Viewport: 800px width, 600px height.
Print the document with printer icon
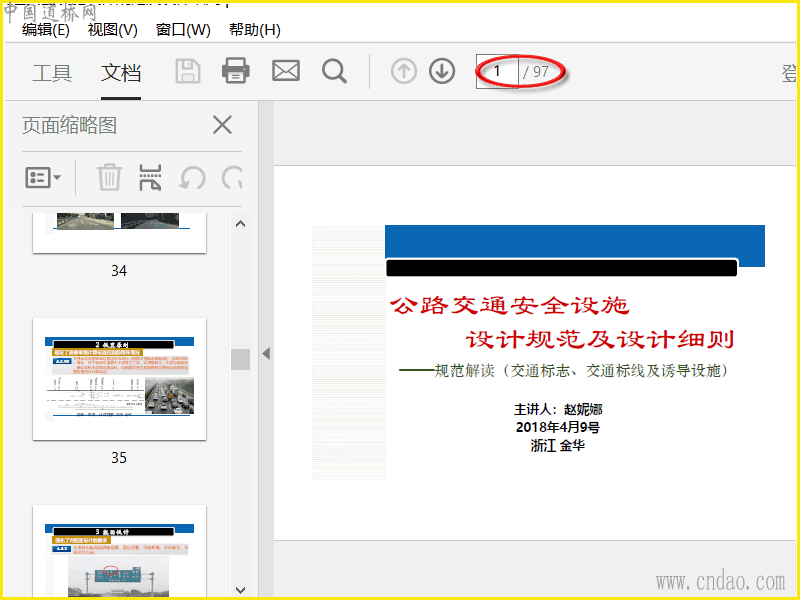[236, 70]
